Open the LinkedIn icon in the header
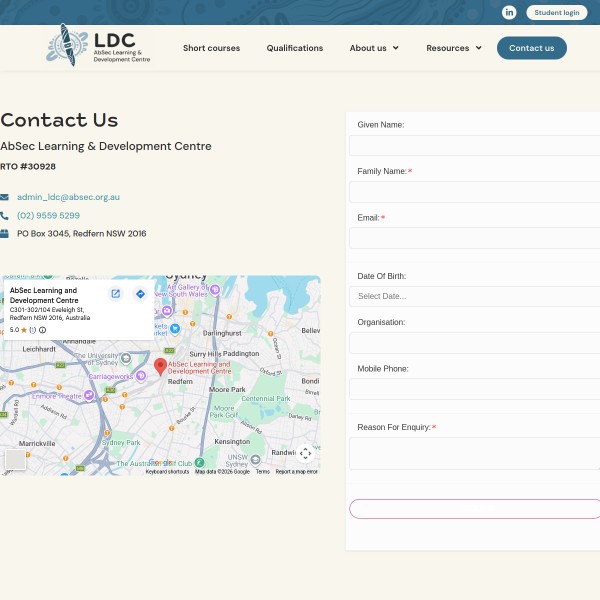This screenshot has width=600, height=600. pyautogui.click(x=509, y=12)
